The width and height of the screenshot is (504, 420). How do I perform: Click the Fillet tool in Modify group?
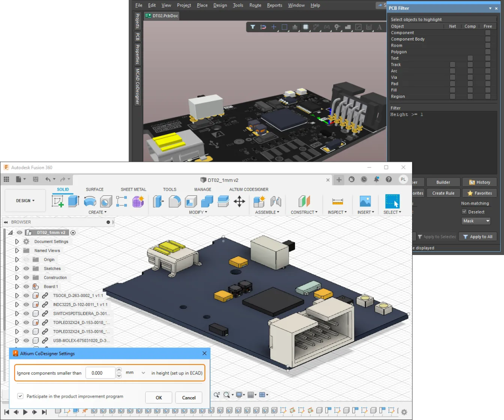[175, 201]
